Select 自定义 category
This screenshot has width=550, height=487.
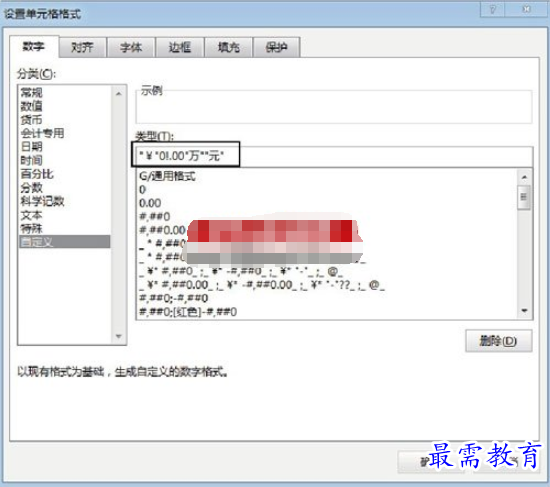[x=65, y=242]
